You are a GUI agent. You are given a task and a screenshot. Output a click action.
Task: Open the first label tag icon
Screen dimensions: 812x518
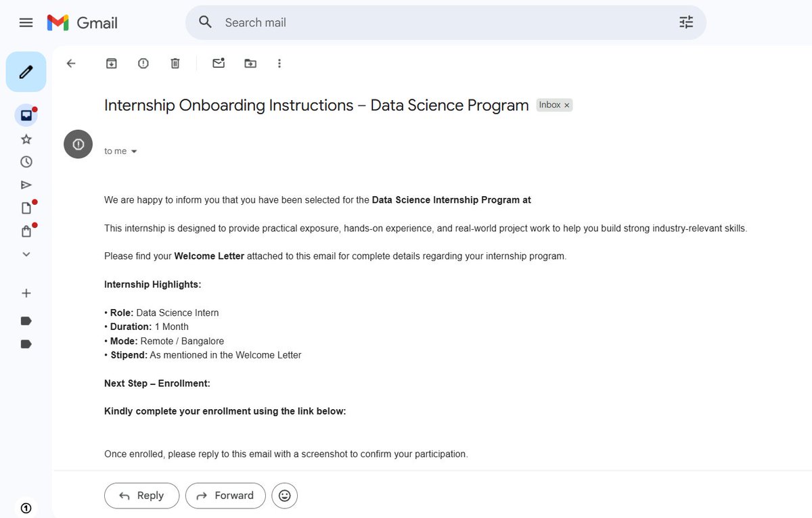coord(26,321)
